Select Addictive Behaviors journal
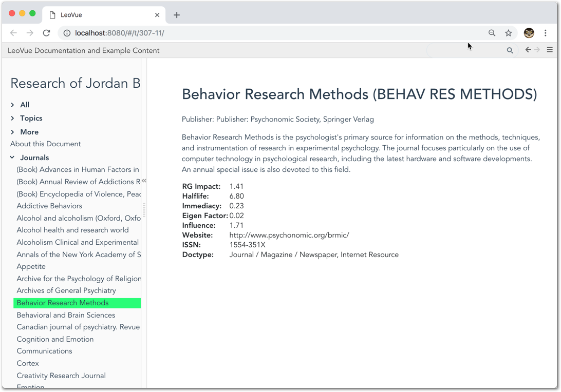Viewport: 561px width, 392px height. pyautogui.click(x=49, y=206)
